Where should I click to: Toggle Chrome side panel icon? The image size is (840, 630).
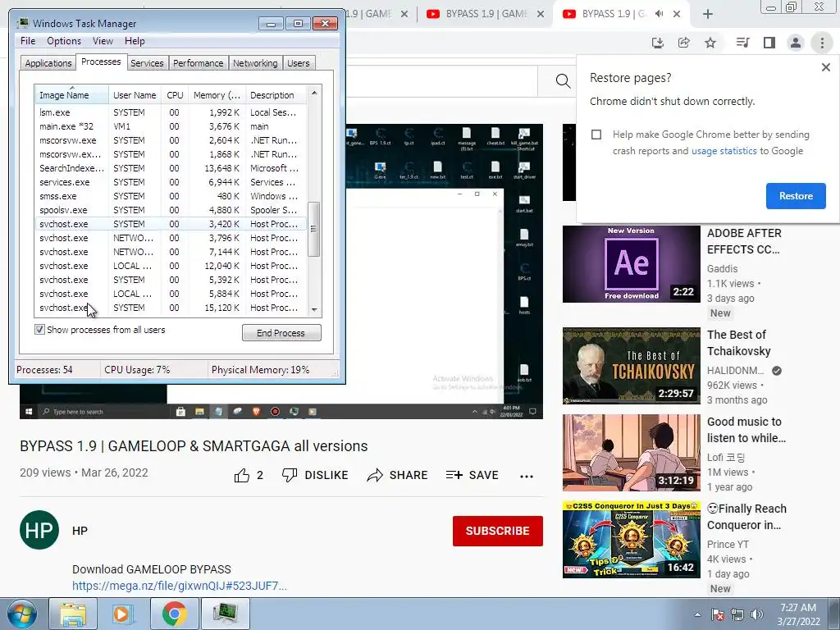point(769,43)
